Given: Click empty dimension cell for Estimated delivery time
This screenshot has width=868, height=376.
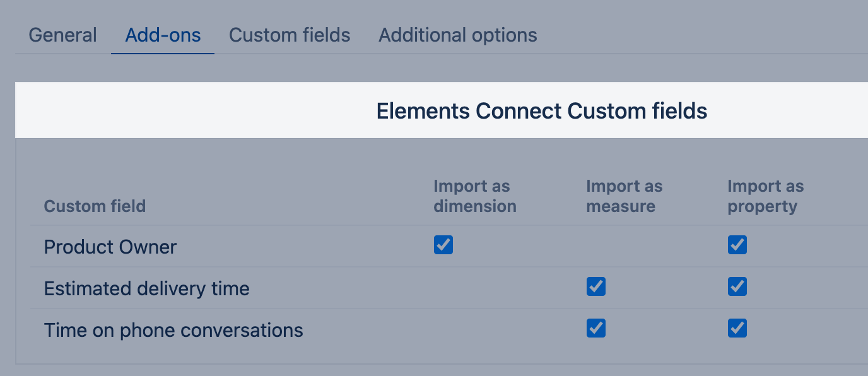Looking at the screenshot, I should click(443, 286).
